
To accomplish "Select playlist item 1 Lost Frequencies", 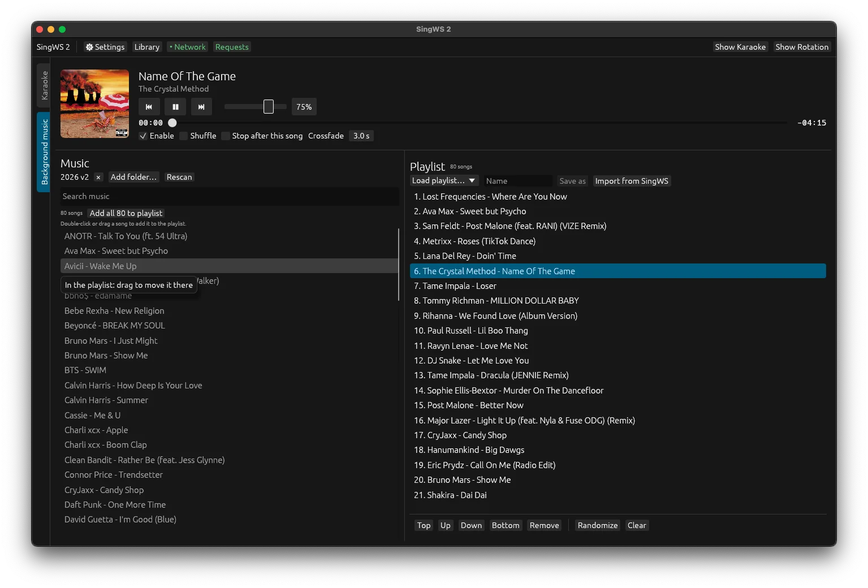I will tap(618, 197).
